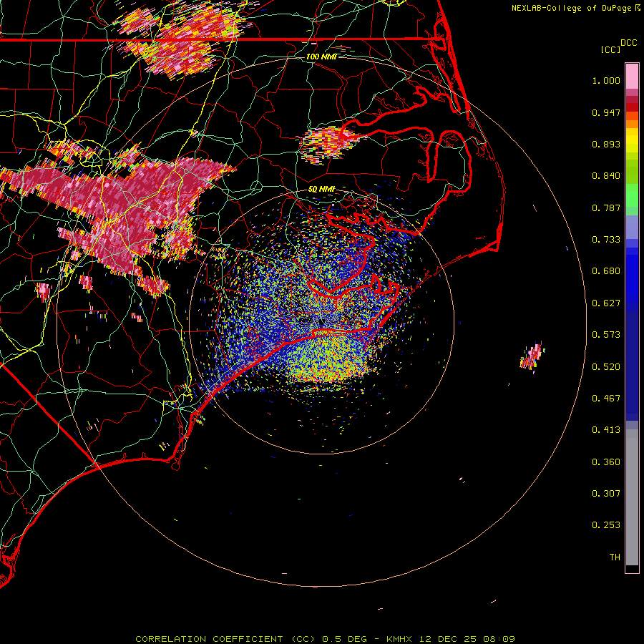This screenshot has height=644, width=644.
Task: Click the 0.947 color scale value
Action: point(606,112)
